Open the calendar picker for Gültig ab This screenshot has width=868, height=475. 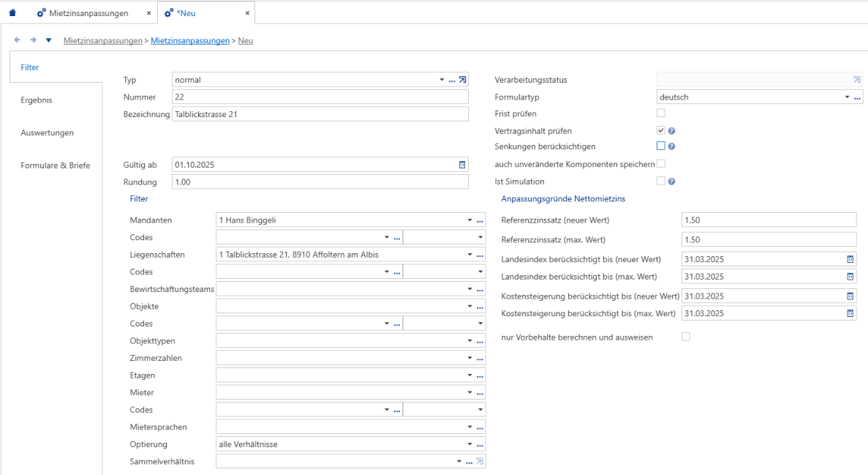tap(462, 165)
